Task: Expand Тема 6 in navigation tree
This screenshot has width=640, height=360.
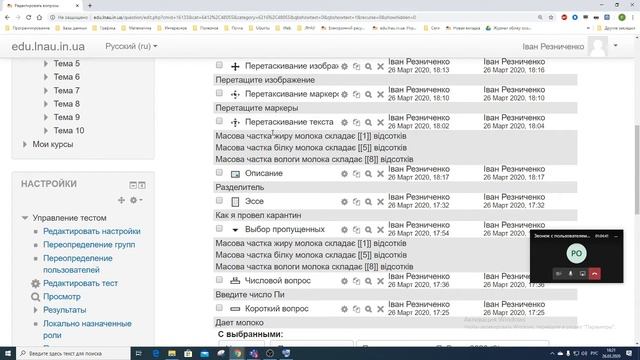Action: coord(46,77)
